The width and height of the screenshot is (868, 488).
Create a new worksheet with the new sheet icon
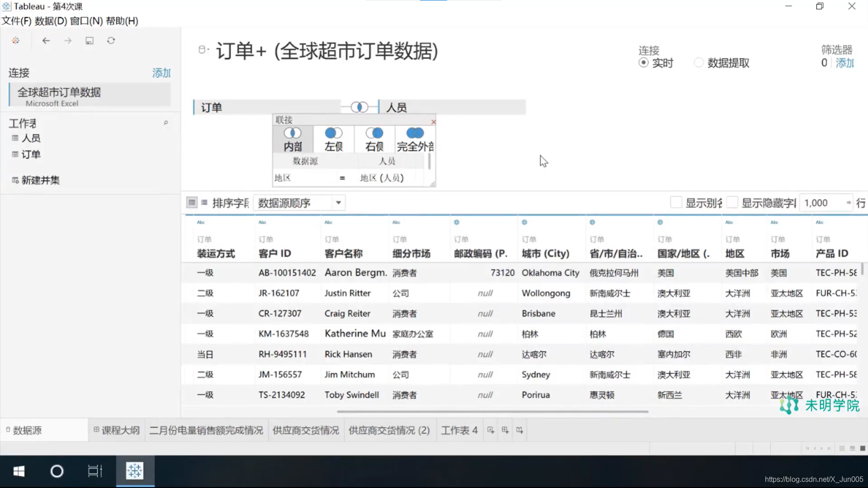coord(491,430)
